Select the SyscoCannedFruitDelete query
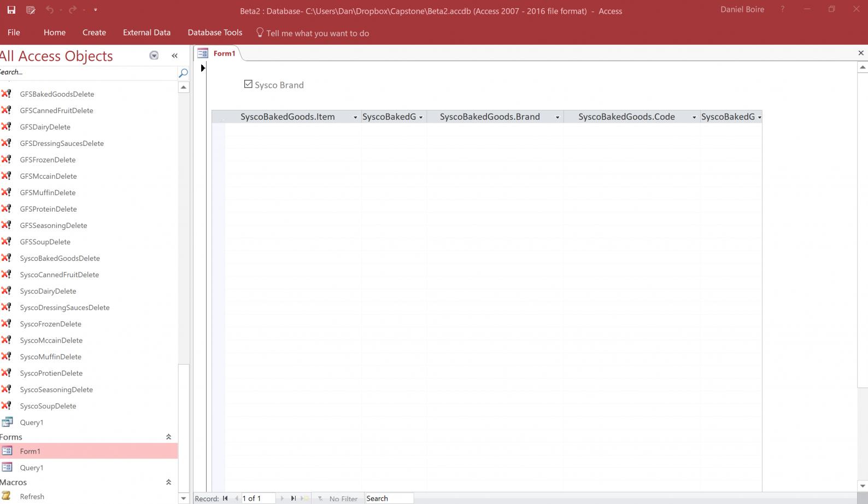Screen dimensions: 868x504 pyautogui.click(x=60, y=274)
